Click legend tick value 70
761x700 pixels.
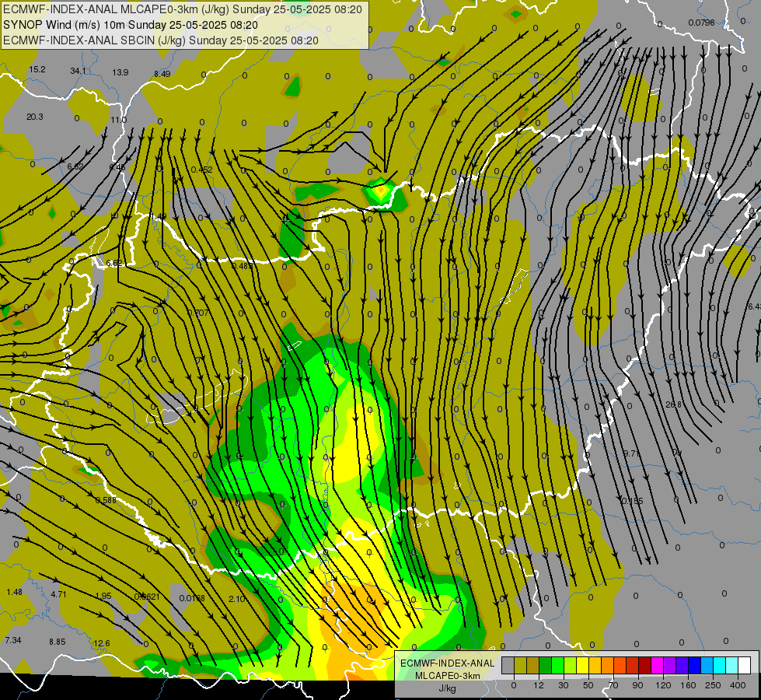613,685
